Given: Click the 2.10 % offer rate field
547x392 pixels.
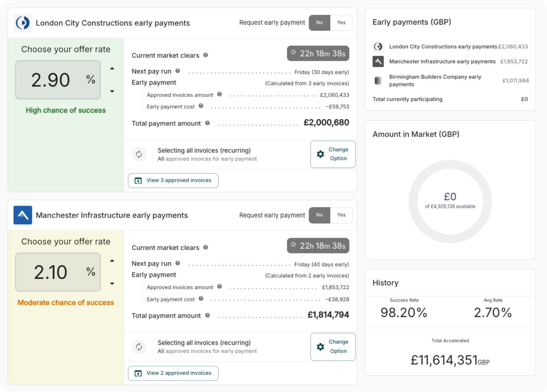Looking at the screenshot, I should 58,272.
